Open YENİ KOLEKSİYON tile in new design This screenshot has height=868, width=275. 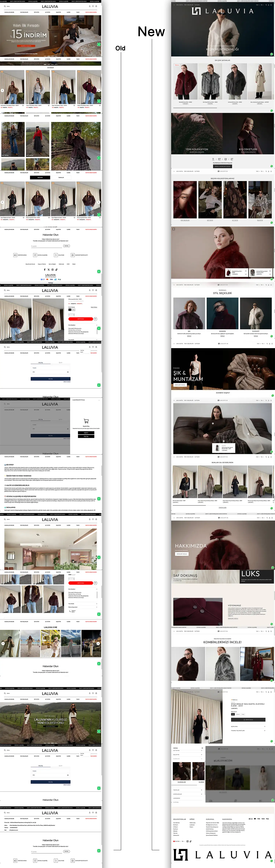click(197, 133)
